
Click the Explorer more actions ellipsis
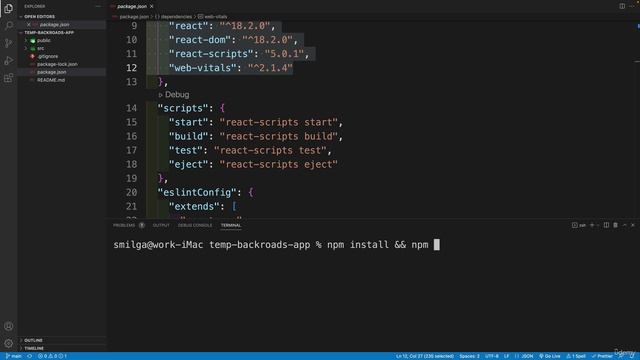[x=98, y=7]
